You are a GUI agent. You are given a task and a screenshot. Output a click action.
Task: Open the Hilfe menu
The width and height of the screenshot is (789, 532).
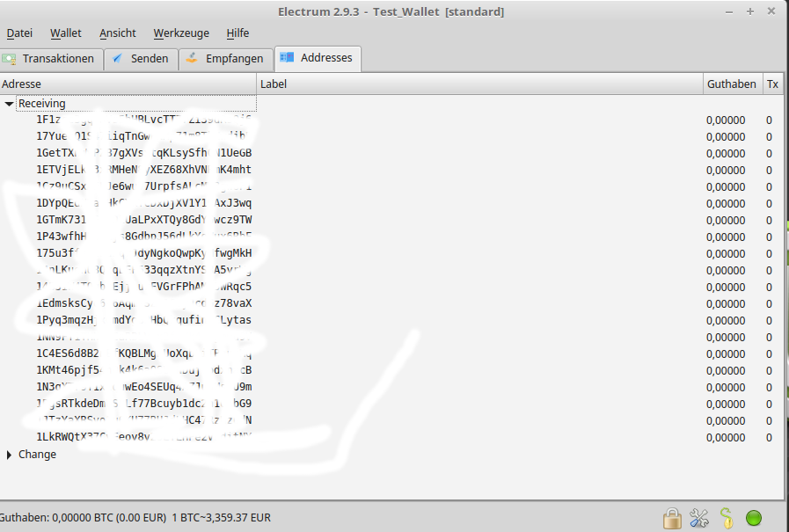coord(237,33)
